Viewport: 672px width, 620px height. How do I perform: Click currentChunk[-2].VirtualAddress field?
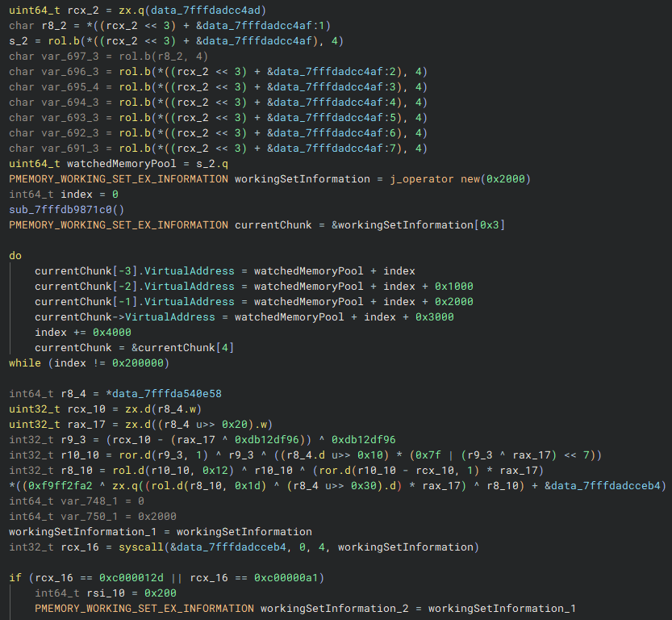point(135,287)
